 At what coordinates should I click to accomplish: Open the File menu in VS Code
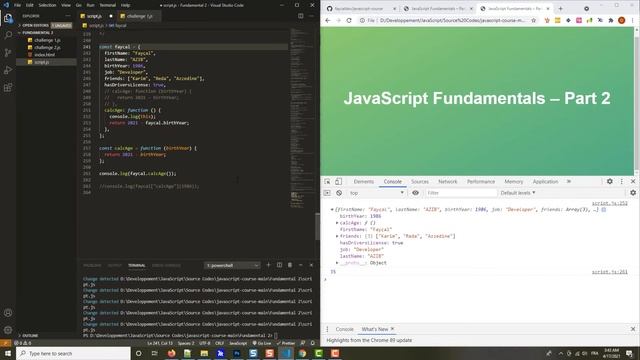click(x=17, y=5)
